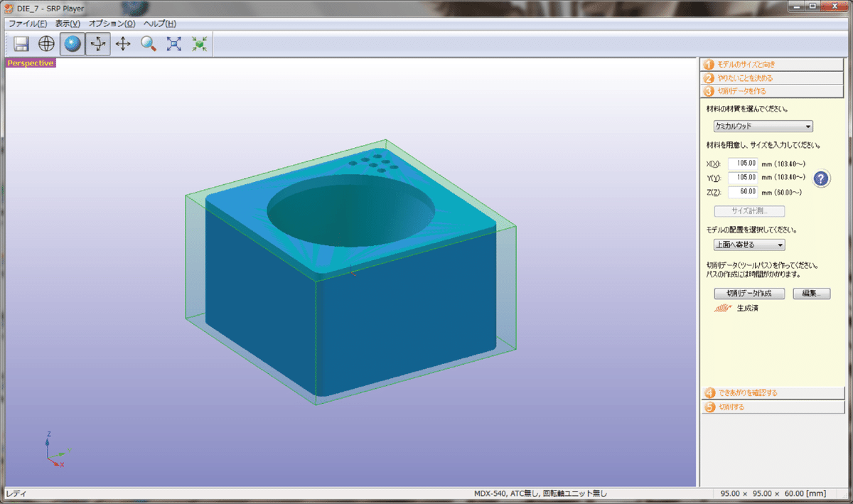Select the rotate view tool
This screenshot has width=853, height=504.
tap(97, 44)
